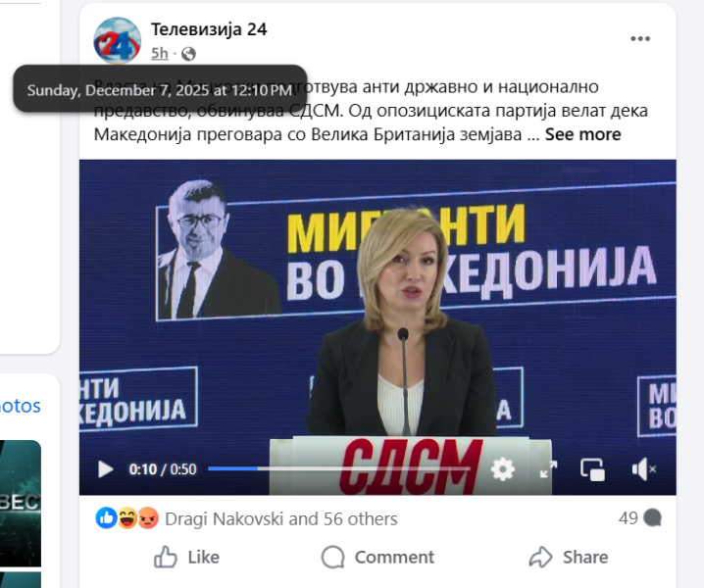The height and width of the screenshot is (588, 704).
Task: Seek on the video progress bar
Action: [339, 468]
